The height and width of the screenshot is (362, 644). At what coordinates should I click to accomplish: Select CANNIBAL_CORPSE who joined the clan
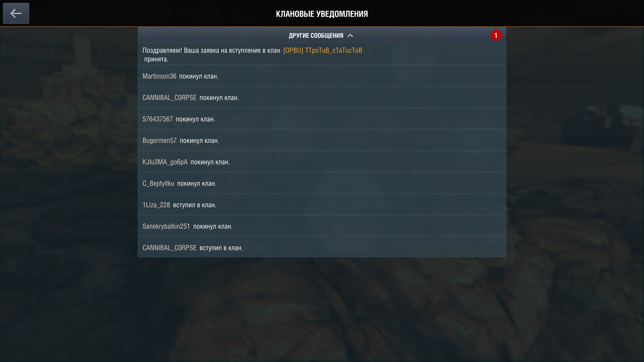(169, 248)
